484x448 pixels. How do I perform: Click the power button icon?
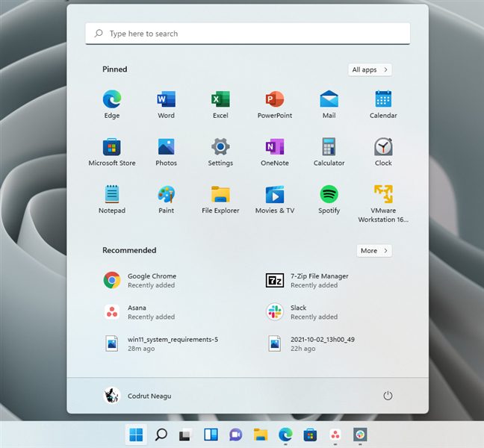pos(388,396)
